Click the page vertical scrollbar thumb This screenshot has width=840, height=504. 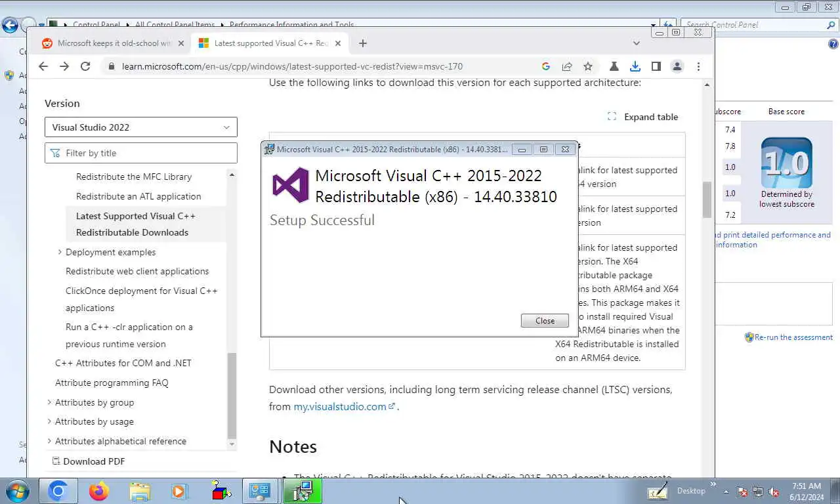click(x=707, y=199)
